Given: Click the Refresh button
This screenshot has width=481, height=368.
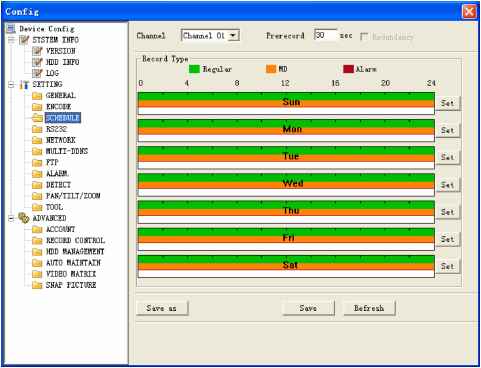Looking at the screenshot, I should 369,308.
